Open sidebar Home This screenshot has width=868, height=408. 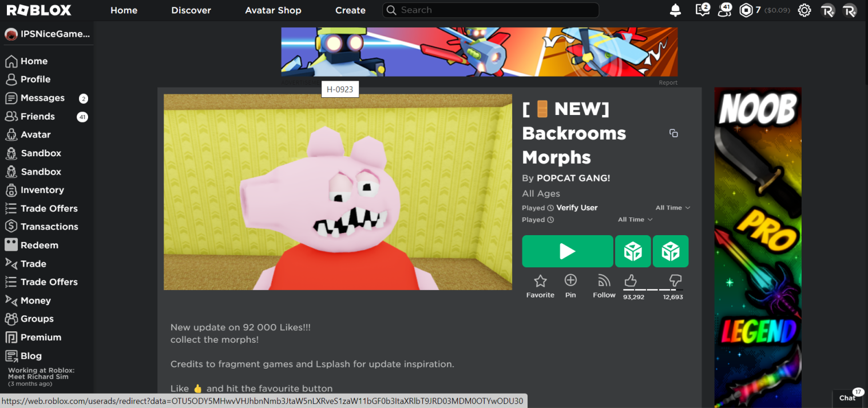(34, 61)
